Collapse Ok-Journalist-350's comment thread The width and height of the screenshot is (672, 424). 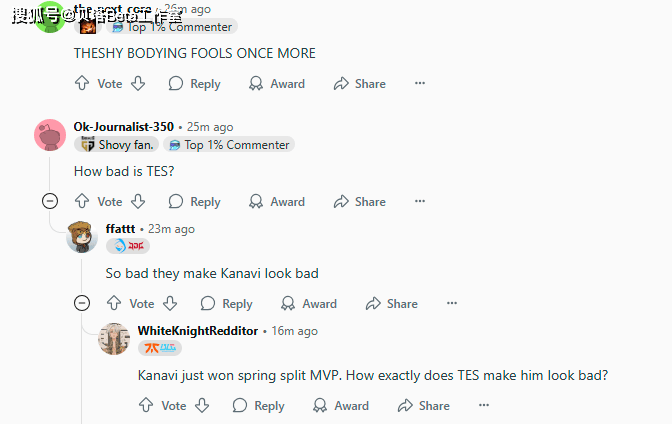click(50, 201)
